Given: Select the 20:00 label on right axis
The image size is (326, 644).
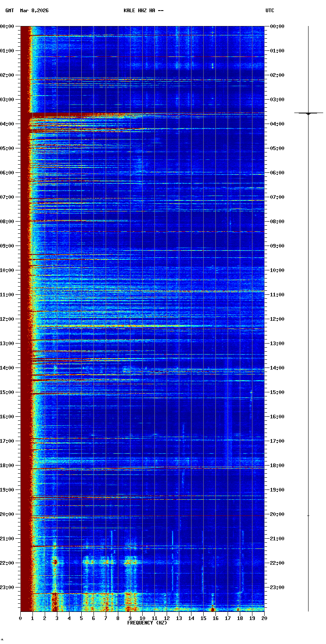Looking at the screenshot, I should pyautogui.click(x=277, y=514).
